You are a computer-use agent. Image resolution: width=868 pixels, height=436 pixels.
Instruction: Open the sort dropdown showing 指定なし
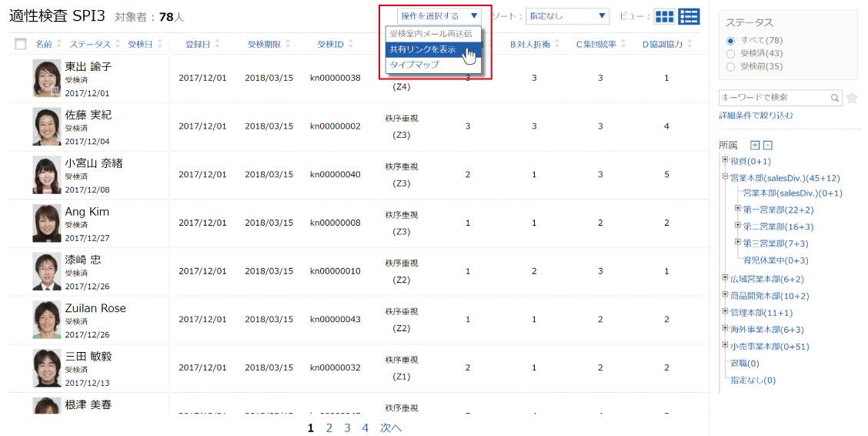[568, 15]
